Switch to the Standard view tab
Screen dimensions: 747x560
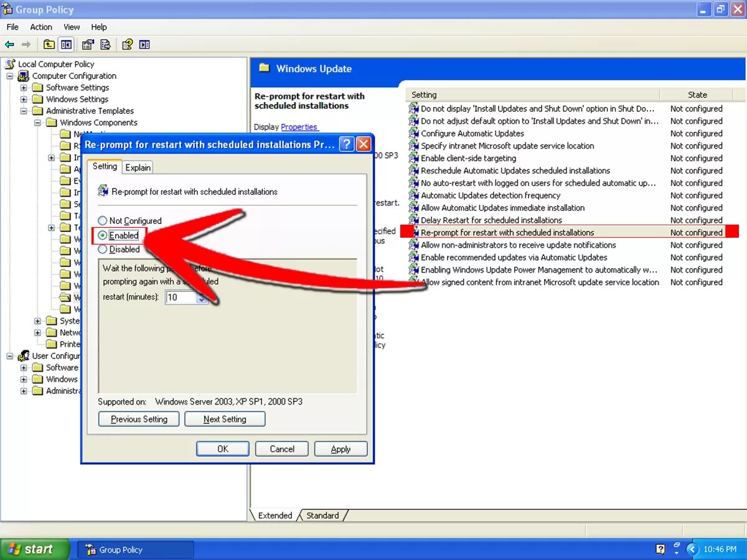(x=322, y=515)
